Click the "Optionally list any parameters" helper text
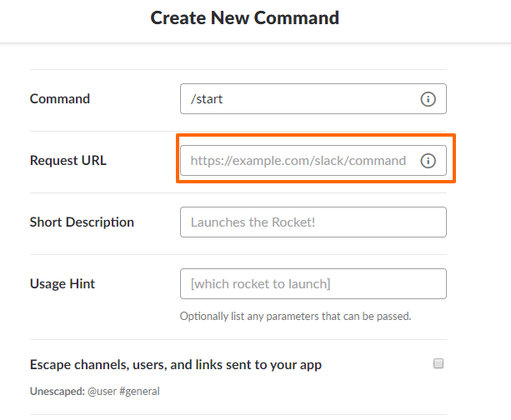The image size is (511, 420). tap(295, 317)
